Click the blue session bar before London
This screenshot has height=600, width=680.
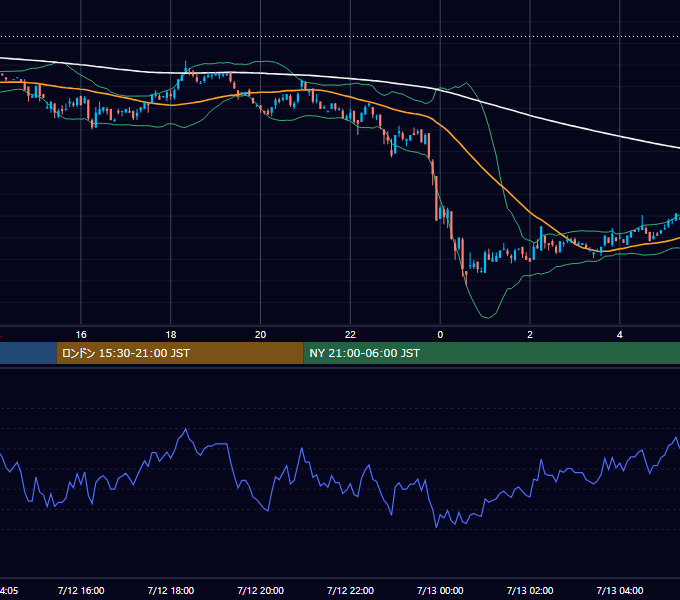(28, 353)
